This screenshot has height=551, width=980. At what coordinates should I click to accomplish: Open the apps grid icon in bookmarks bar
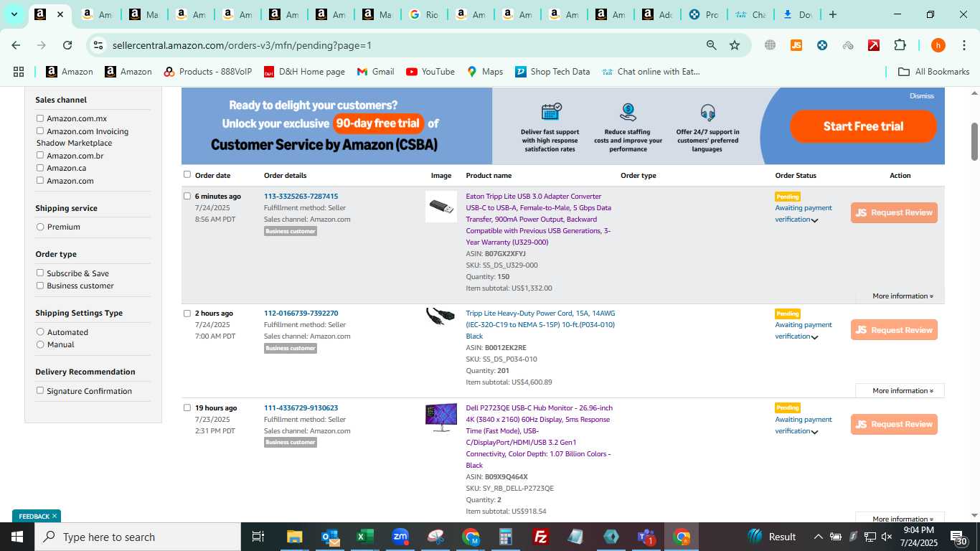pos(19,72)
